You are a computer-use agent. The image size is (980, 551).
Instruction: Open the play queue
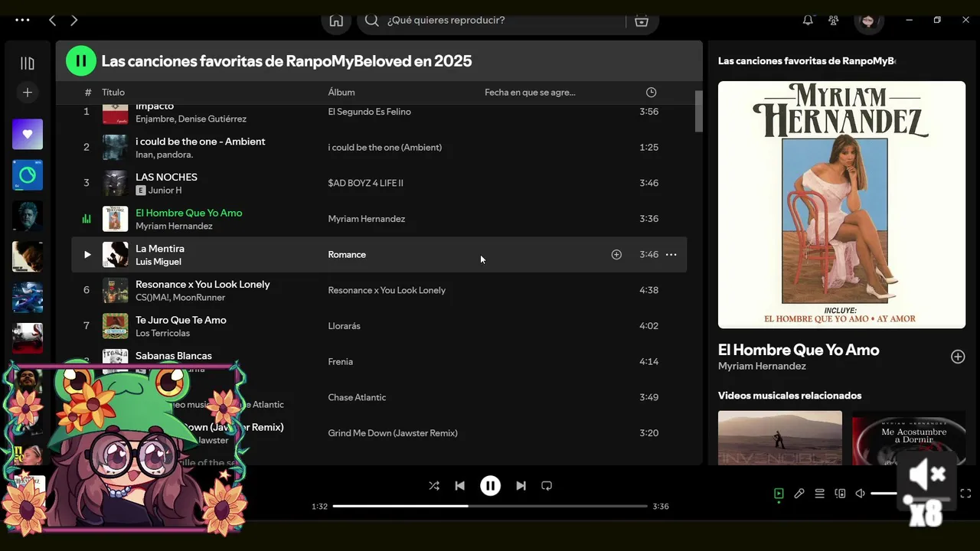coord(819,494)
